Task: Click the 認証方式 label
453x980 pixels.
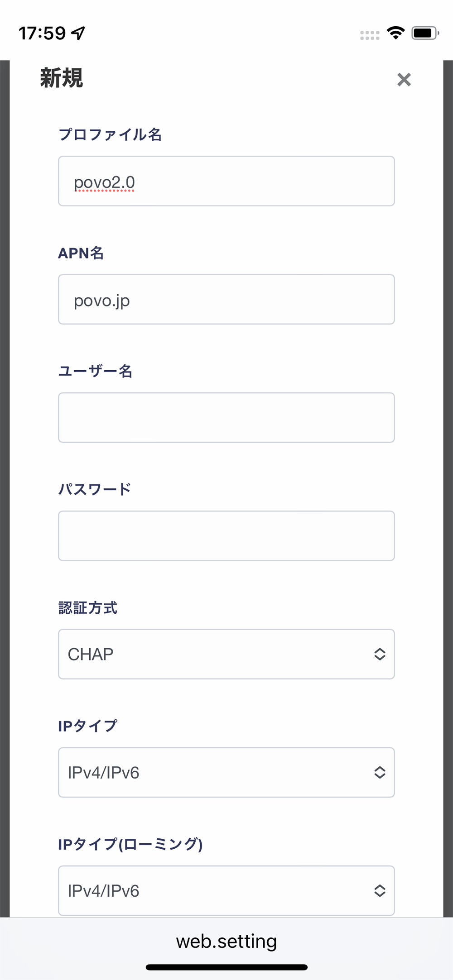Action: 88,607
